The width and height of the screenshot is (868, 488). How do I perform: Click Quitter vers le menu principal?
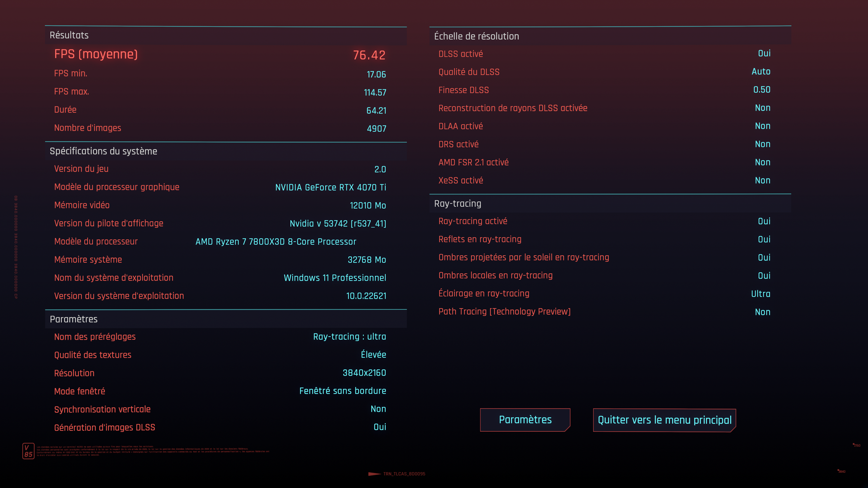[664, 420]
